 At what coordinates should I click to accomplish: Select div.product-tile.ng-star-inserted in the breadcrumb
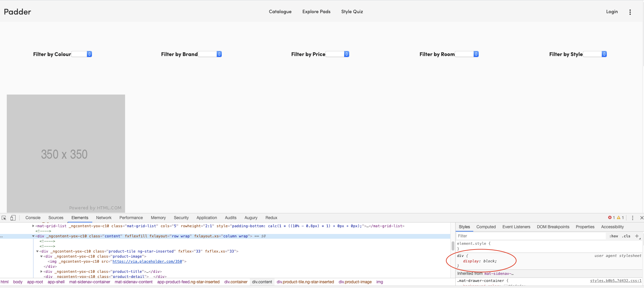[305, 282]
